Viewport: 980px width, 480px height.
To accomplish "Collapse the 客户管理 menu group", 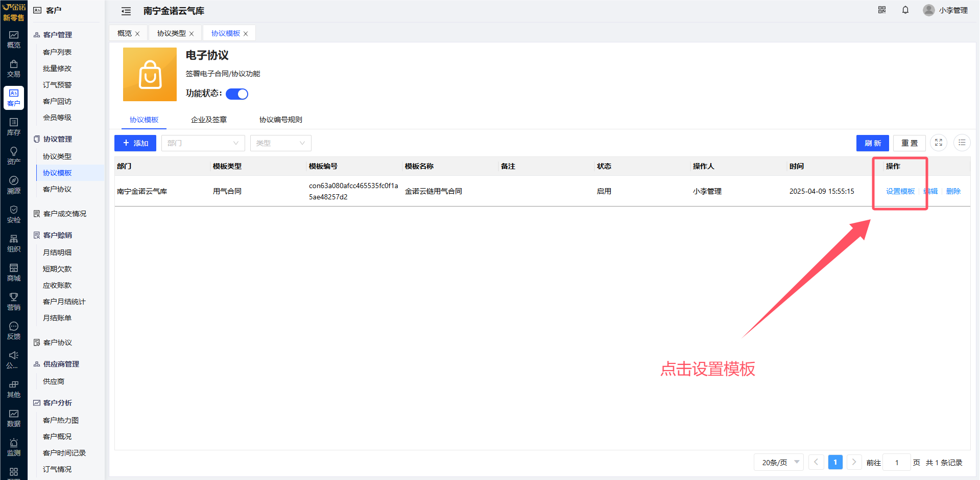I will 58,35.
